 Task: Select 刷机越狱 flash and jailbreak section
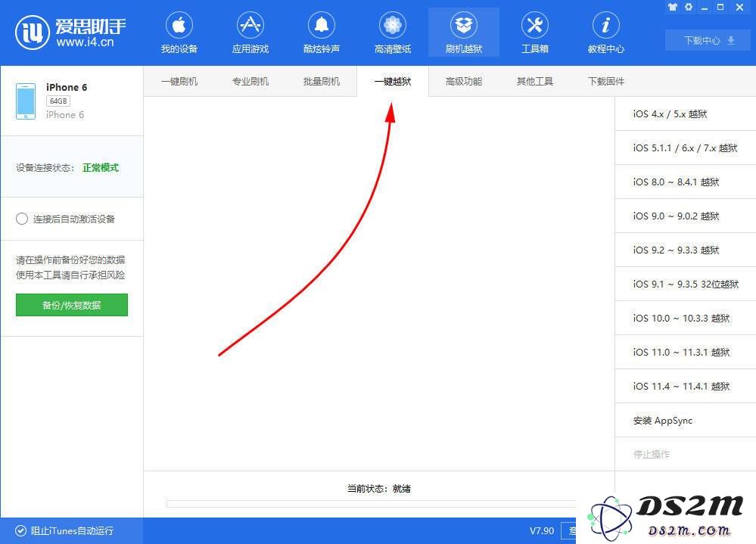click(x=464, y=33)
